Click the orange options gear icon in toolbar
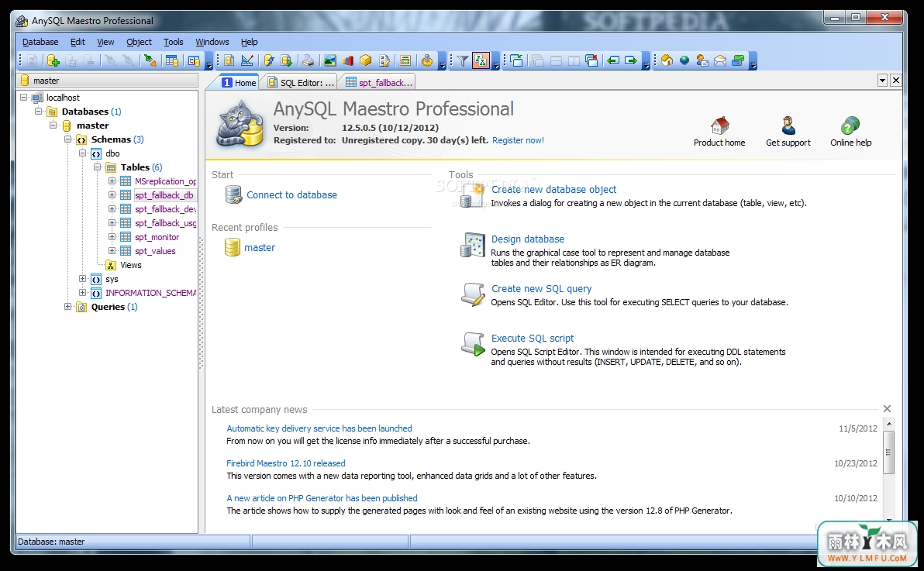Image resolution: width=924 pixels, height=571 pixels. pyautogui.click(x=427, y=60)
